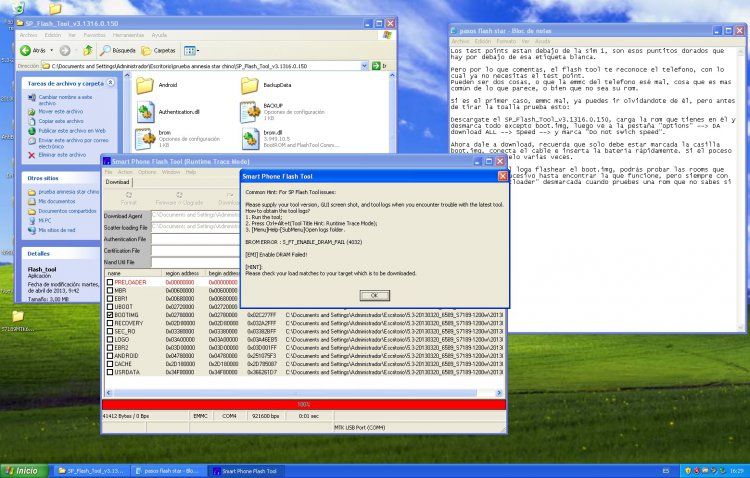Click OK in the error dialog

375,296
